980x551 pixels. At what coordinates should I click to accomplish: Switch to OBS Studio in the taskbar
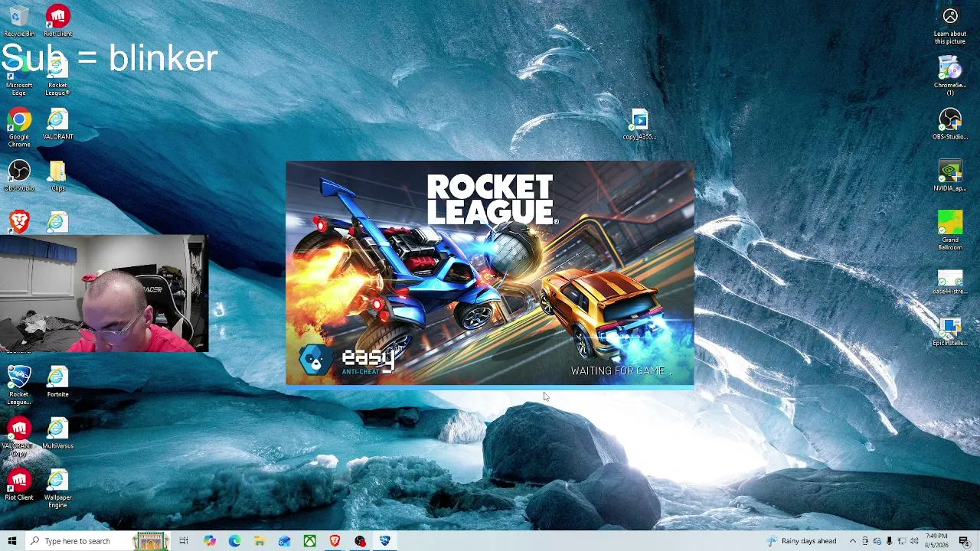tap(360, 541)
